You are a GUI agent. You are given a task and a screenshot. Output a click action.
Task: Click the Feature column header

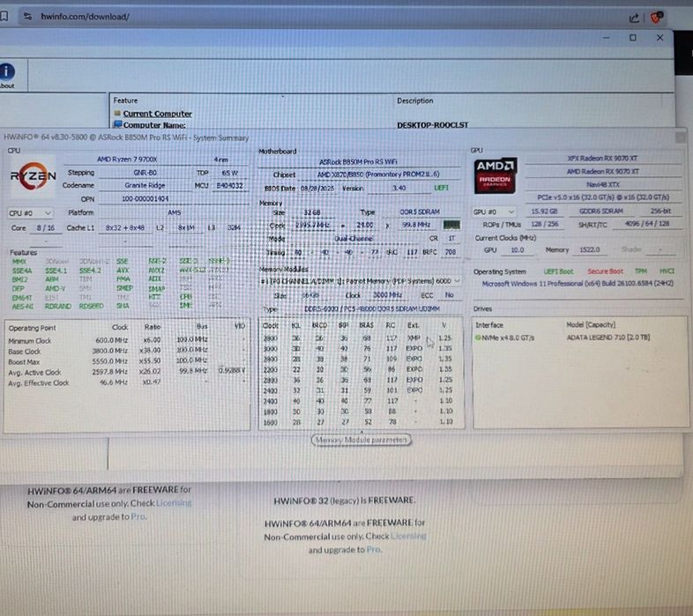(125, 100)
